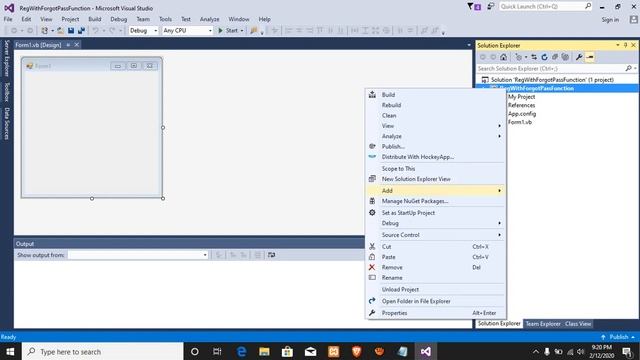Expand the Debug submenu in the context menu

click(x=436, y=223)
